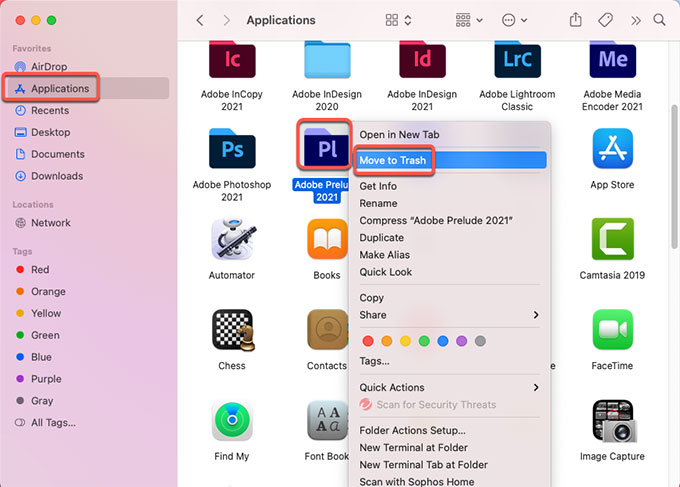Open the group-by options dropdown
Screen dimensions: 680x487
(469, 20)
